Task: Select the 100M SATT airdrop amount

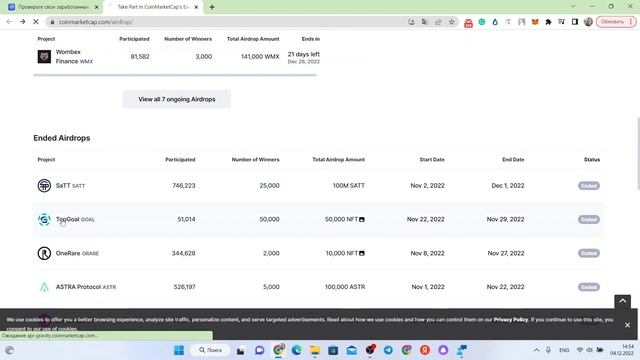Action: [349, 186]
